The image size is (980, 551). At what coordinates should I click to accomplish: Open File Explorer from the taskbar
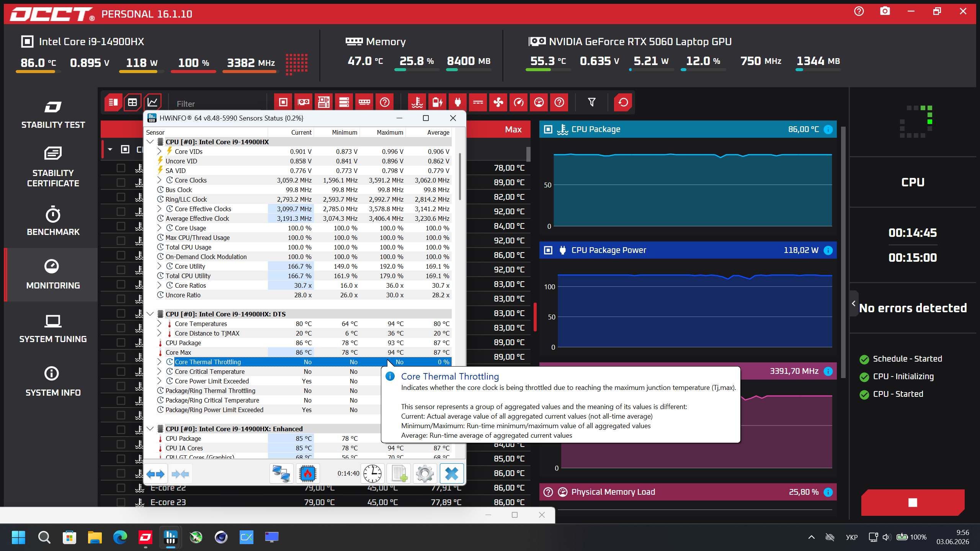point(95,537)
